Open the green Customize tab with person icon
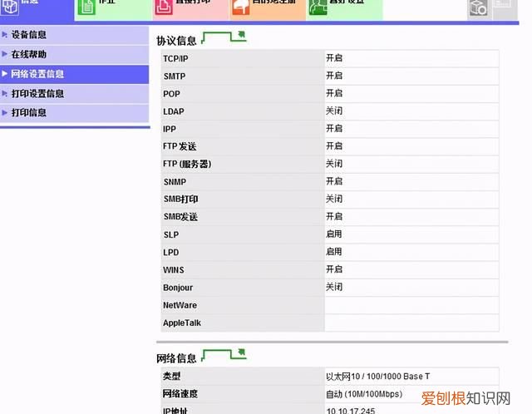Viewport: 532px width, 414px height. tap(318, 7)
